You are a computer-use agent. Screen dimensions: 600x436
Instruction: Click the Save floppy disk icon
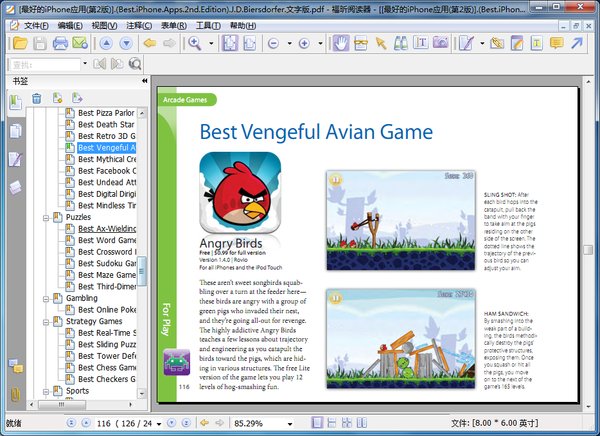coord(40,43)
